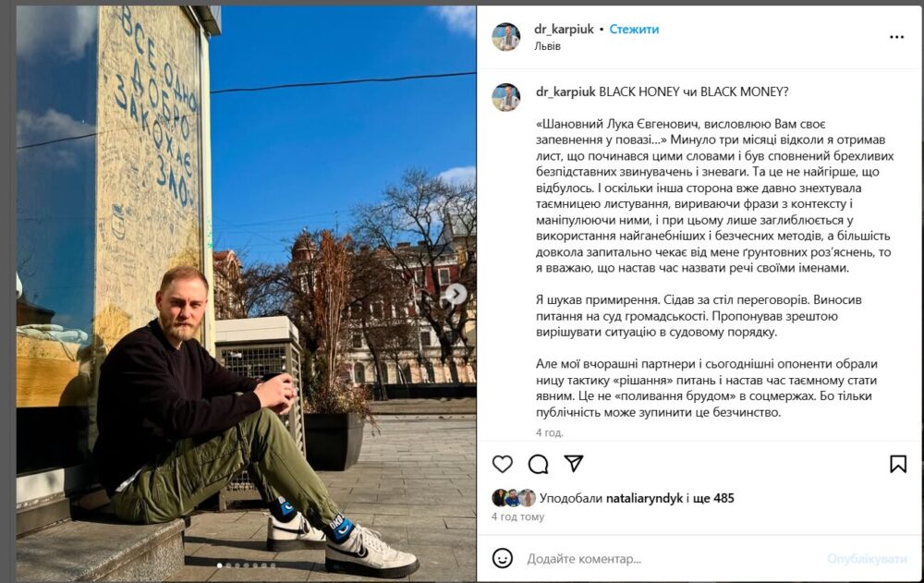Click inside Додайте коментар field

click(x=672, y=559)
